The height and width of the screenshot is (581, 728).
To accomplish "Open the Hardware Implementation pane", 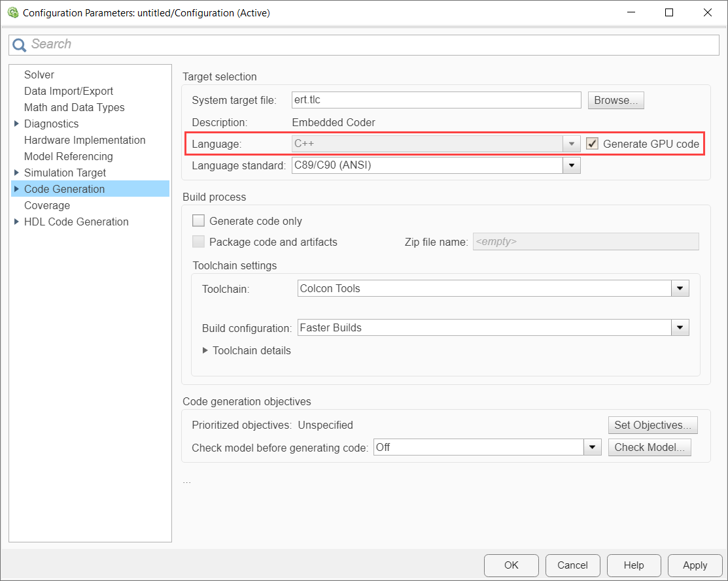I will pos(84,140).
